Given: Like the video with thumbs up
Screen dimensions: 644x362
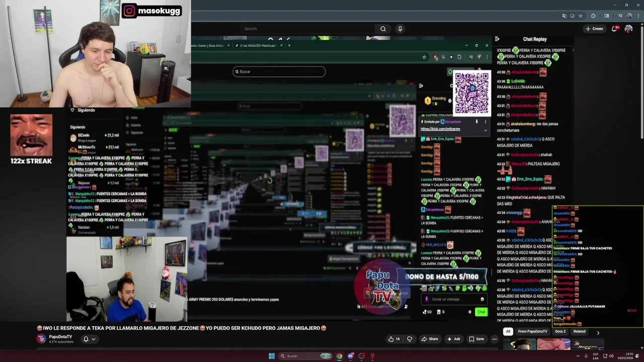Looking at the screenshot, I should 394,339.
